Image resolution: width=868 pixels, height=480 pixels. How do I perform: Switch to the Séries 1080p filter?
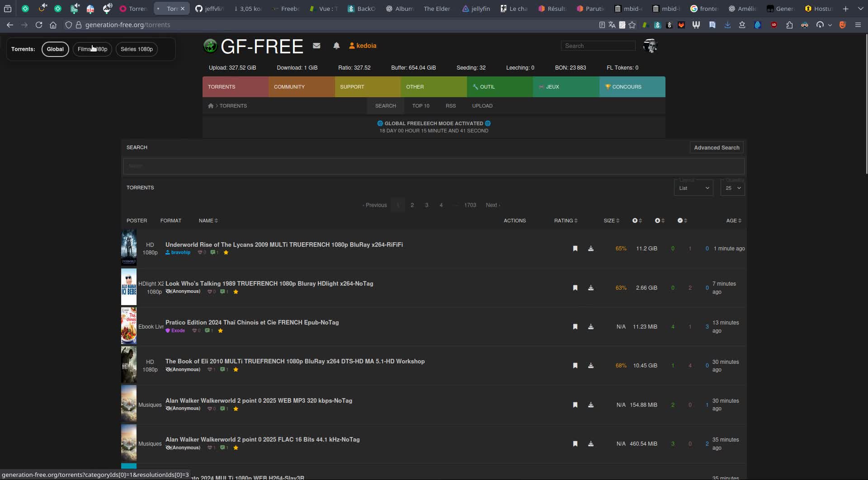(137, 49)
